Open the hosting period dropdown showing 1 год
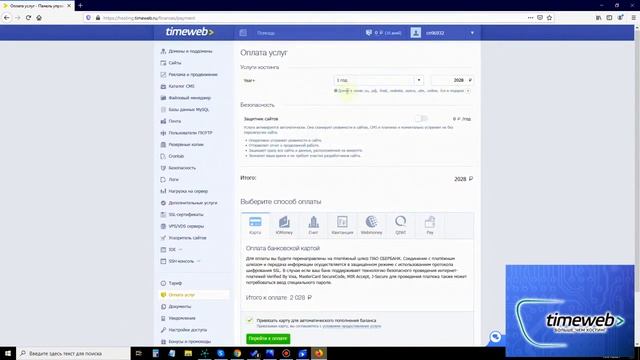Viewport: 640px width, 360px height. [x=379, y=80]
